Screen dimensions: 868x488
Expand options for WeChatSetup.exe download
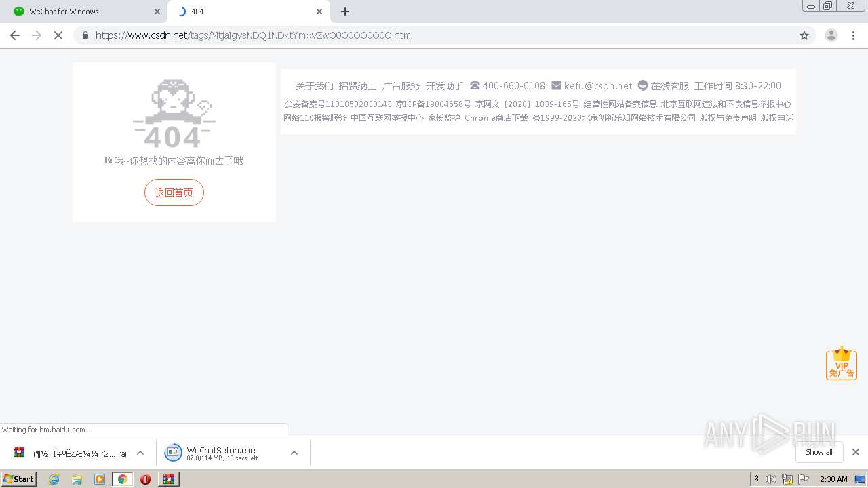(x=294, y=453)
